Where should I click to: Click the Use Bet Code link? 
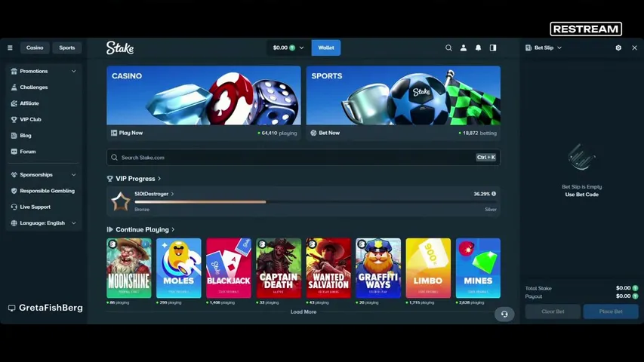click(x=581, y=195)
